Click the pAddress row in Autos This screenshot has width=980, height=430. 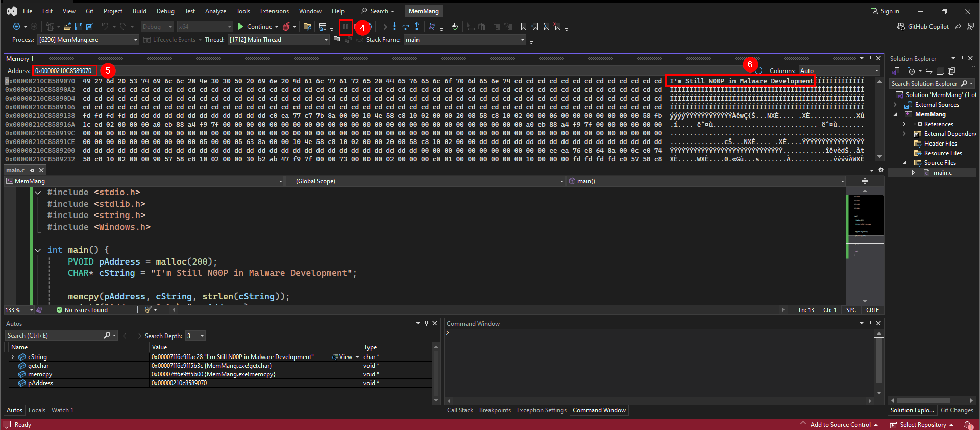(x=219, y=383)
